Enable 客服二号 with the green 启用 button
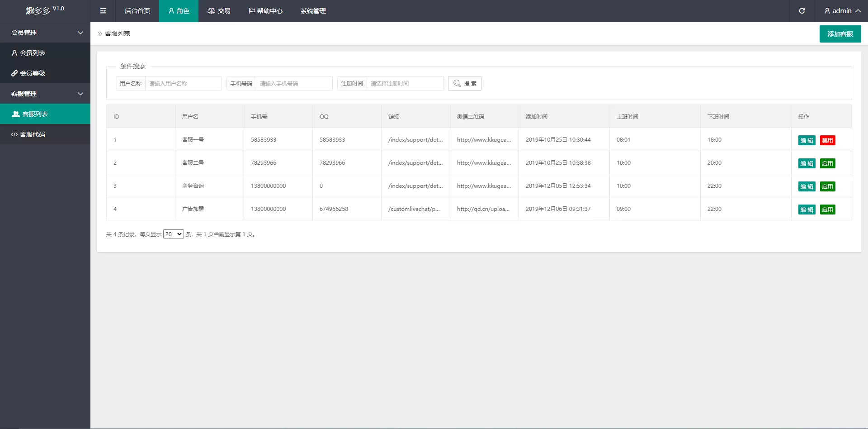 827,163
